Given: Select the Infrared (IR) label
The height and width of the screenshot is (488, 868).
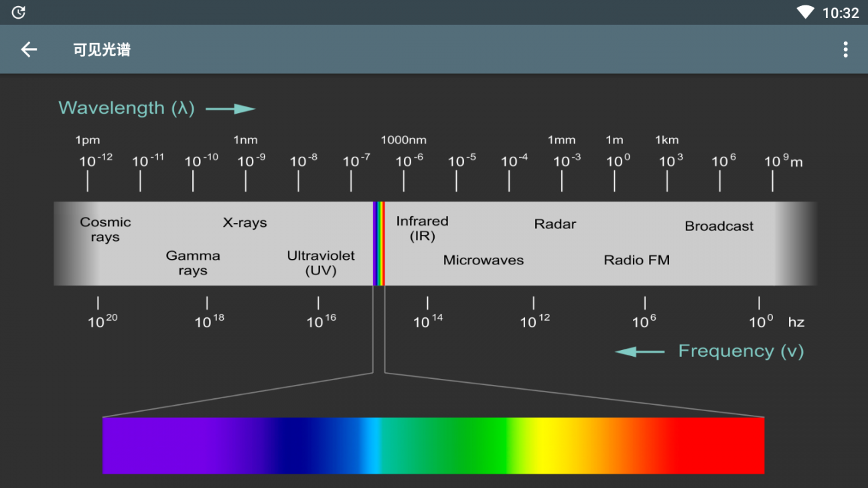Looking at the screenshot, I should point(422,228).
